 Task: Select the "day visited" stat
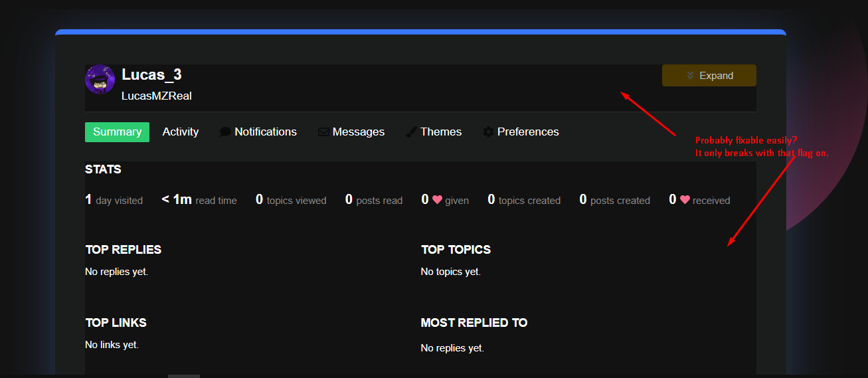(x=114, y=200)
